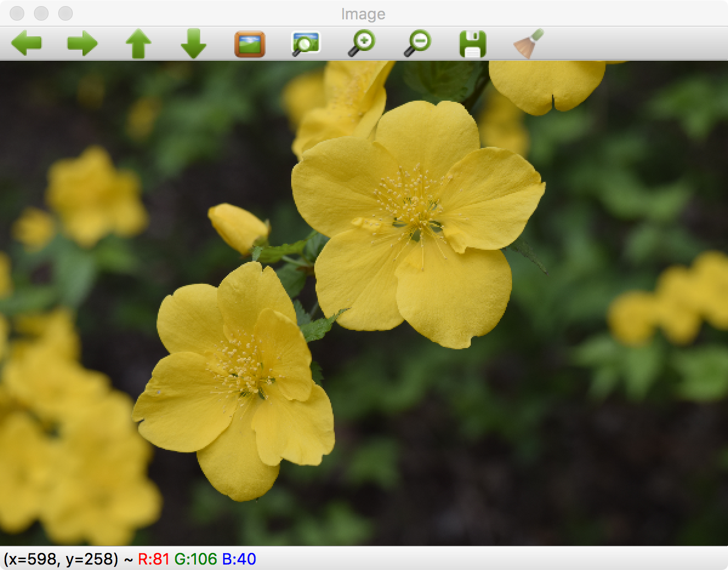Minimize the Image window

click(41, 13)
